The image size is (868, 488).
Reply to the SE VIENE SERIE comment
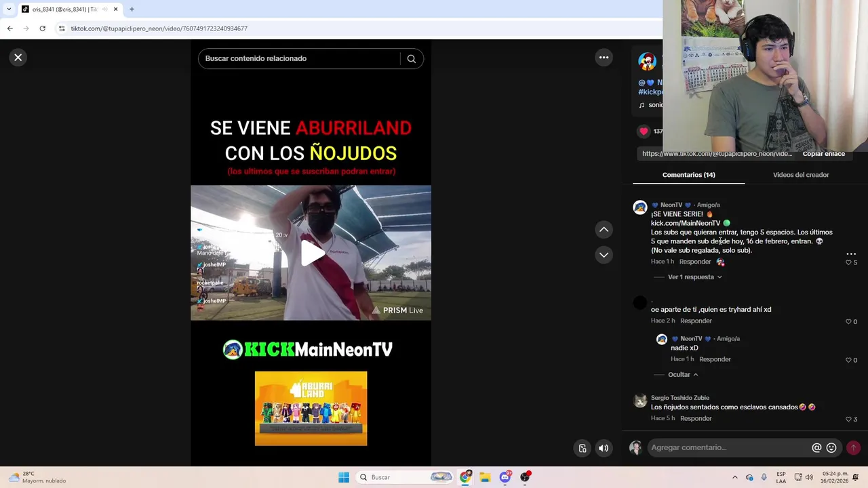[x=695, y=262]
